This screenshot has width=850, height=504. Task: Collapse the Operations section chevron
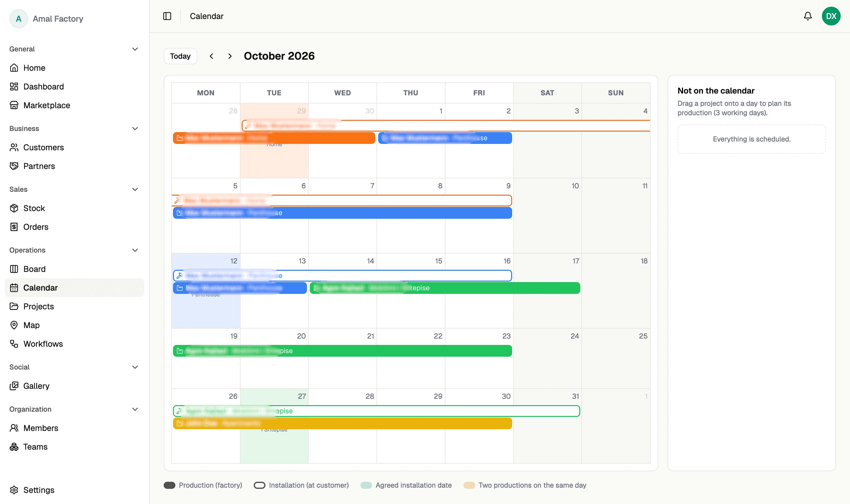coord(135,250)
